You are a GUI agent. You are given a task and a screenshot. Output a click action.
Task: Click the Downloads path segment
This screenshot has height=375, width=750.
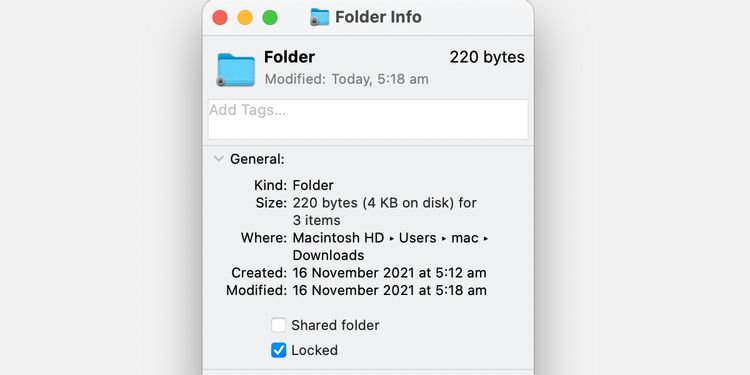point(328,255)
